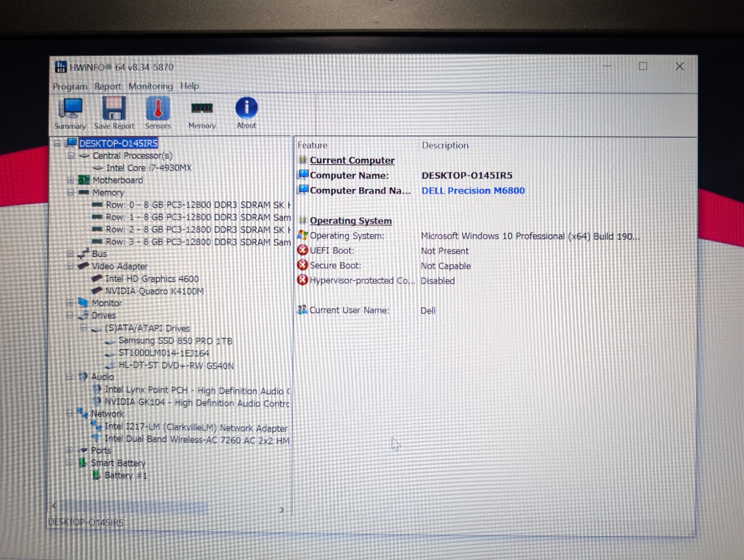Click the tree horizontal scrollbar thumb
Image resolution: width=744 pixels, height=560 pixels.
(x=133, y=507)
